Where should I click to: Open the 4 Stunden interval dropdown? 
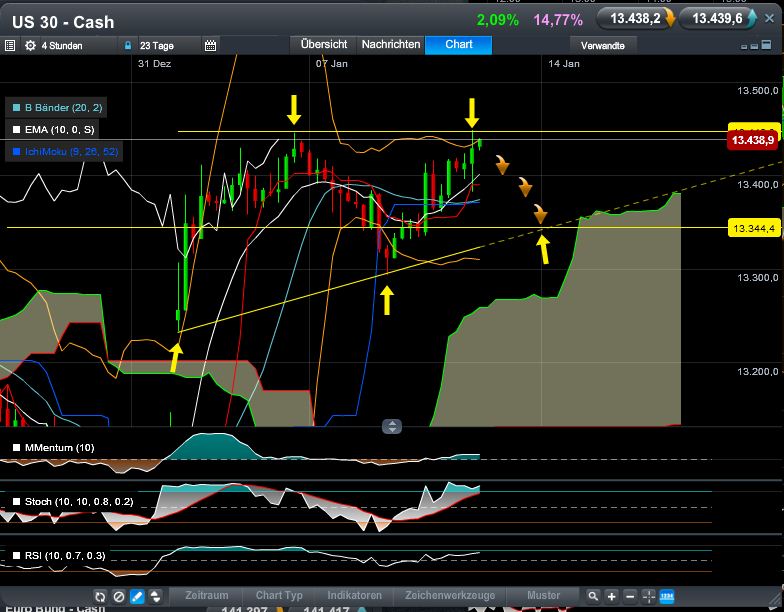62,46
